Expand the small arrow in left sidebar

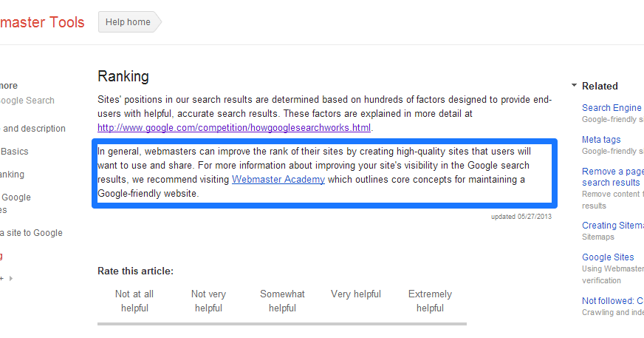click(11, 278)
